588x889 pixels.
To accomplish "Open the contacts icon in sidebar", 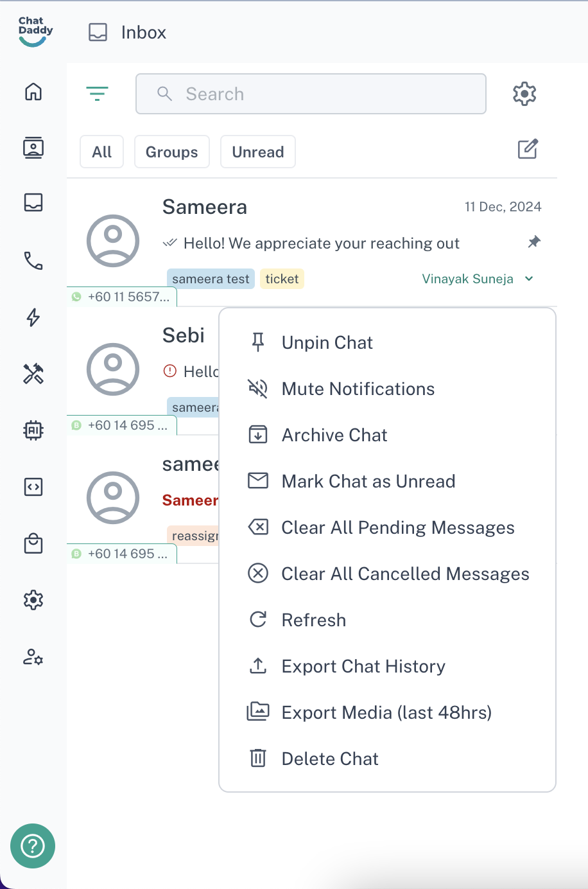I will pyautogui.click(x=33, y=148).
